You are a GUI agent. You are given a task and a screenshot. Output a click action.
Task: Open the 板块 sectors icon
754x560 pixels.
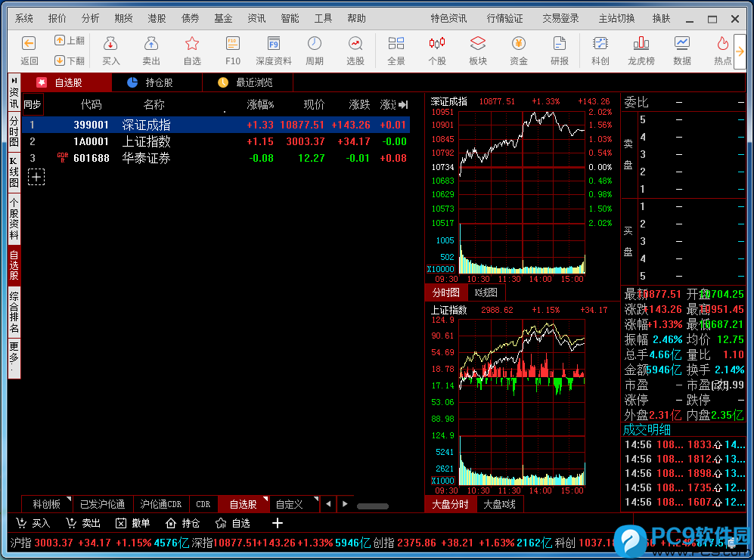pos(478,44)
